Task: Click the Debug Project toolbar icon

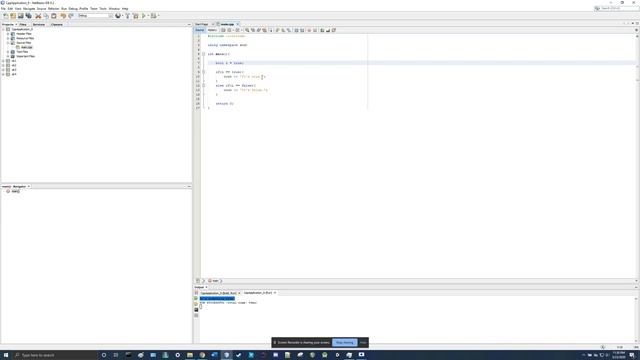Action: point(153,16)
